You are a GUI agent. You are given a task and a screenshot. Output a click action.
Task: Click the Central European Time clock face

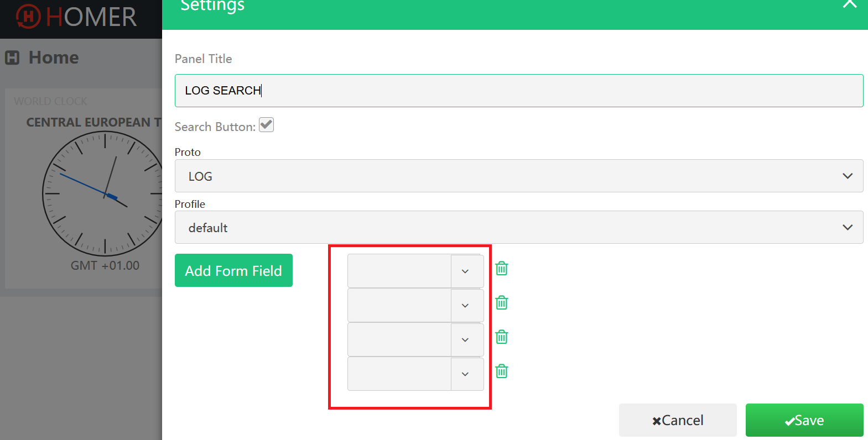point(103,193)
